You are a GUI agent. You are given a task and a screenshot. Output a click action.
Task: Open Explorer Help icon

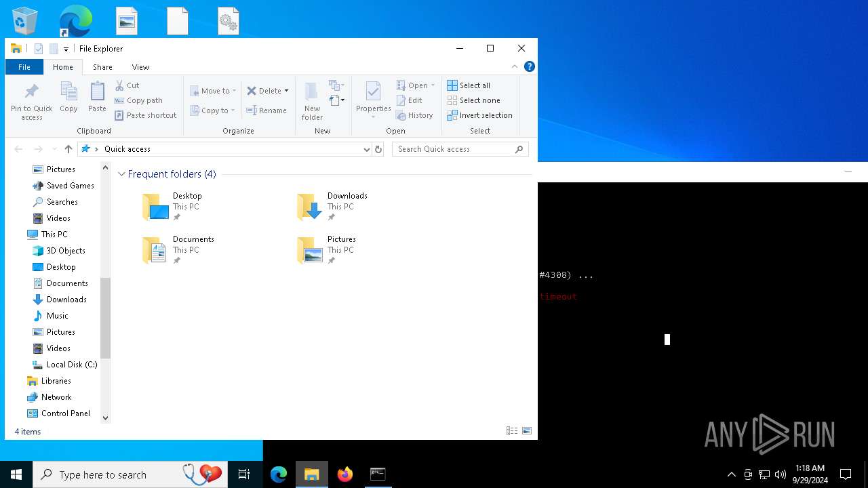[x=530, y=66]
